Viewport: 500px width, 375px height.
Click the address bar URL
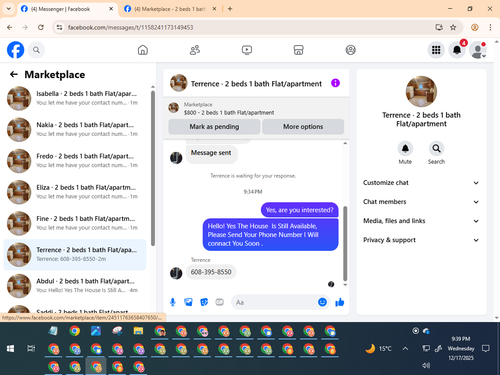(x=130, y=27)
